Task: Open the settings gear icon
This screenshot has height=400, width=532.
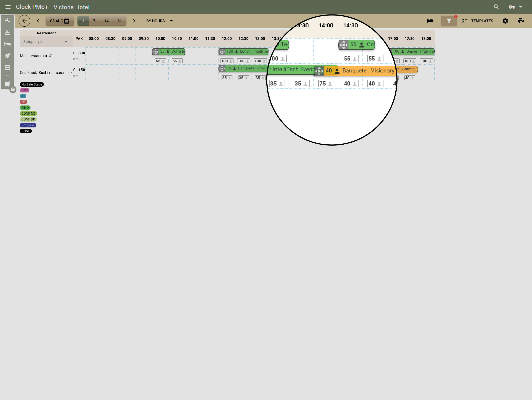Action: tap(505, 21)
